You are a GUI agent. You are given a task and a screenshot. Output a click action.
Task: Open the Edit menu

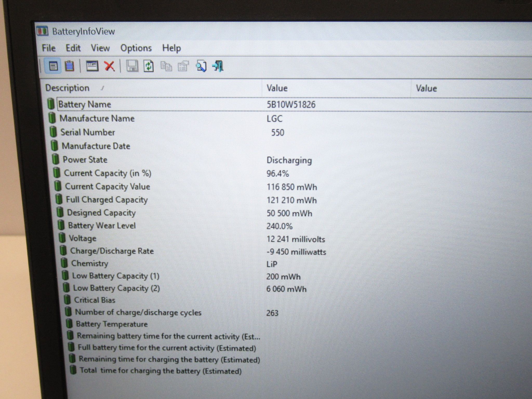click(73, 48)
